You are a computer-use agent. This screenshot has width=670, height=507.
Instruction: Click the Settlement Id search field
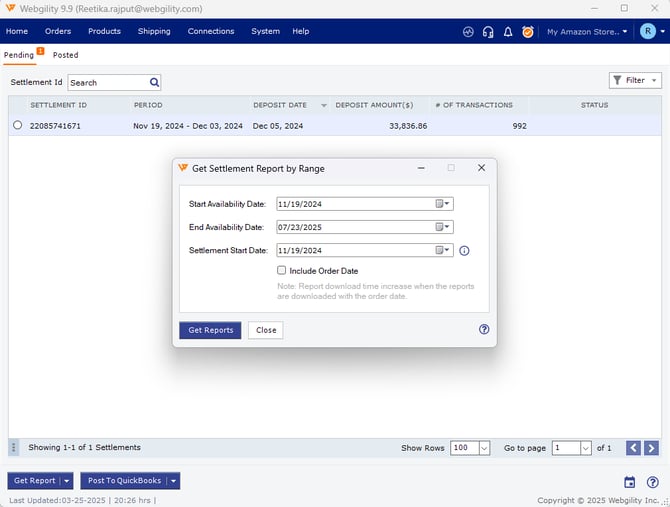[108, 83]
